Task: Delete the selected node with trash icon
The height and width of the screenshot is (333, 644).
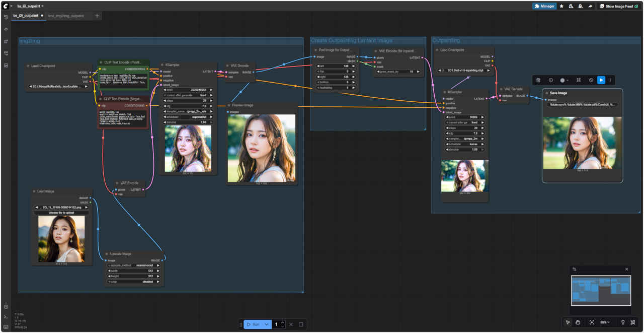Action: click(x=538, y=80)
